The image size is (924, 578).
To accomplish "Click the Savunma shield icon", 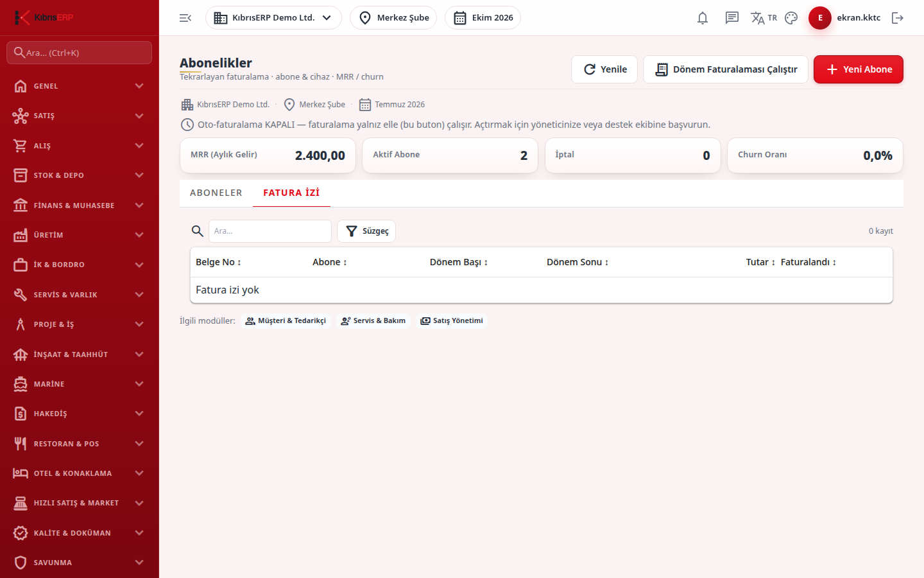I will pos(21,563).
